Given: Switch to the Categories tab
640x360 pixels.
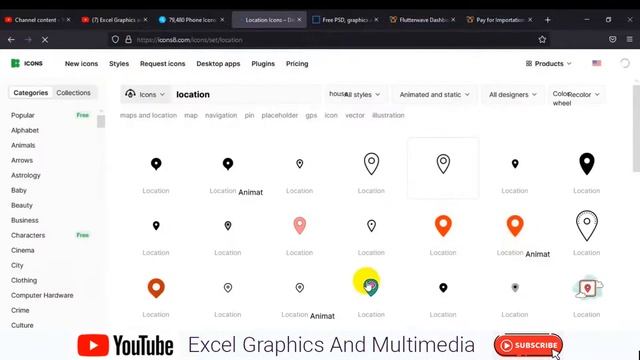Looking at the screenshot, I should point(31,93).
